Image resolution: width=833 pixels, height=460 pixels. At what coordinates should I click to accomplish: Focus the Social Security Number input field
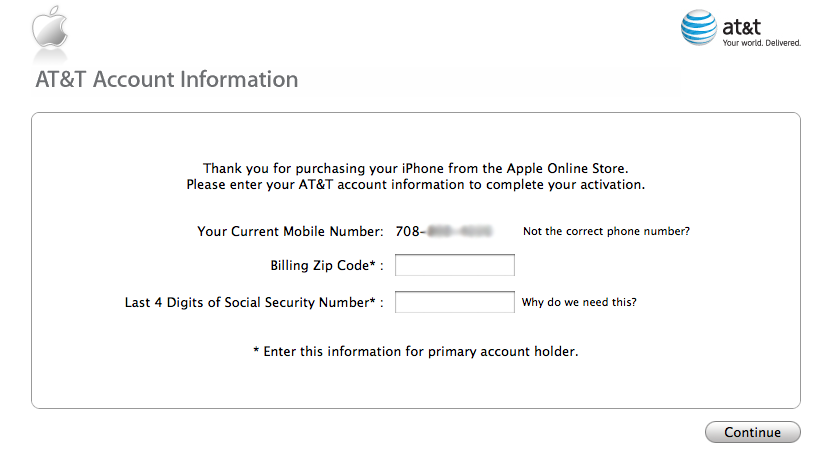[455, 302]
